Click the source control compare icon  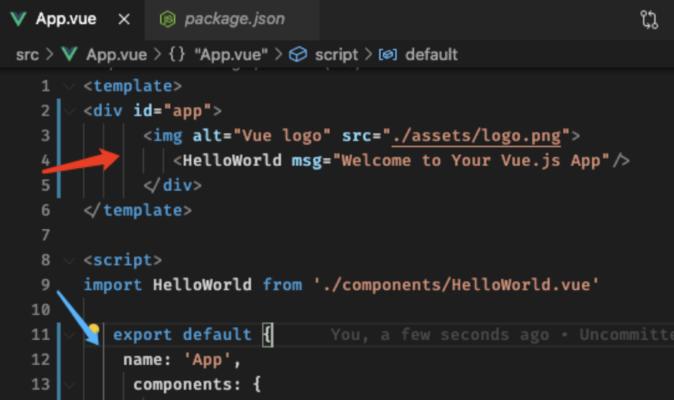649,19
